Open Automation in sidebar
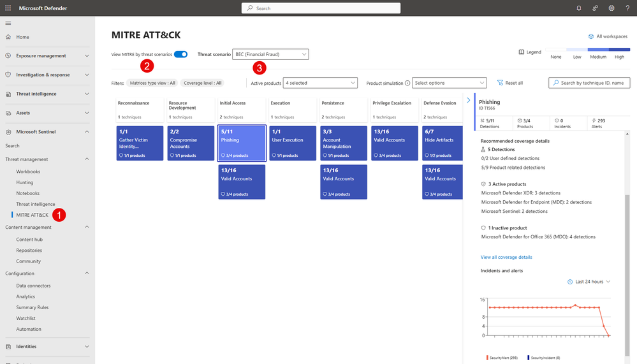 click(29, 329)
